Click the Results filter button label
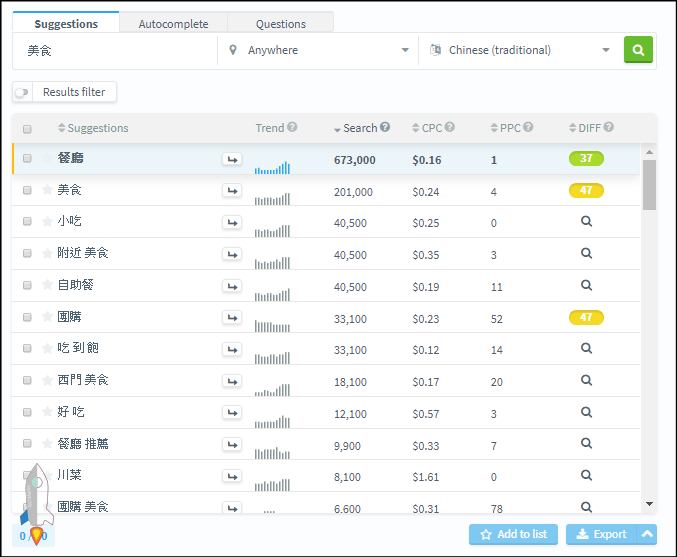The height and width of the screenshot is (557, 677). pos(74,92)
